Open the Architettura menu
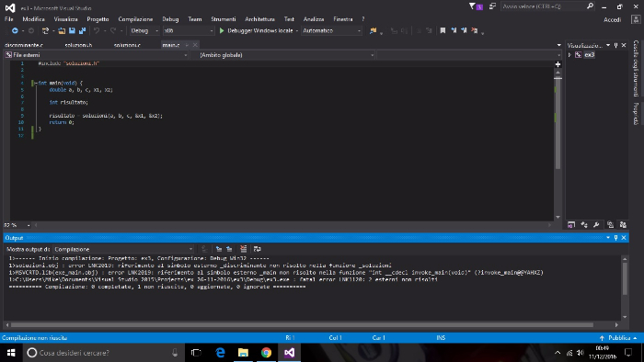 (x=260, y=19)
